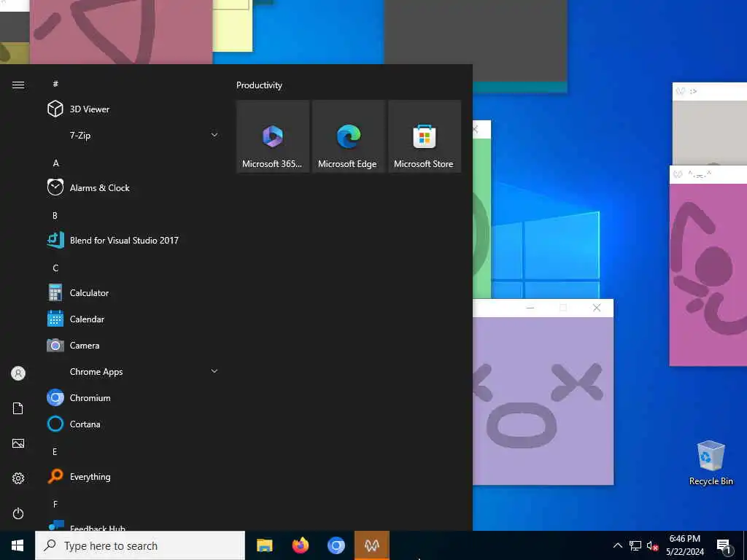Image resolution: width=747 pixels, height=560 pixels.
Task: Open the notification Action Center
Action: pos(724,545)
